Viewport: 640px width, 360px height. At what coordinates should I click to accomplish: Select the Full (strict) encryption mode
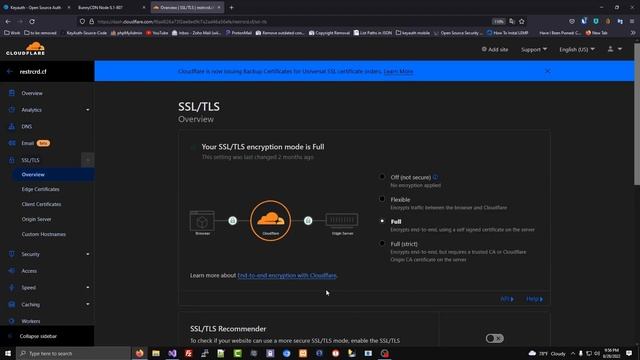[x=382, y=243]
